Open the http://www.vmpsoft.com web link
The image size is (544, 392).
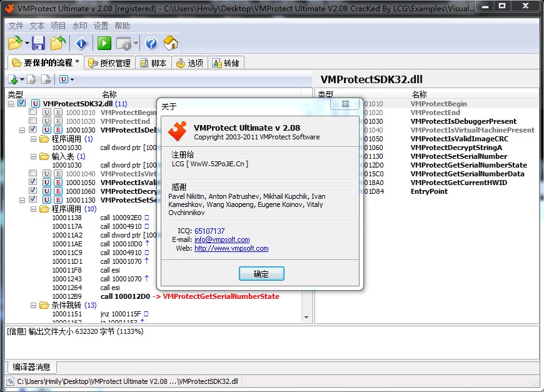pyautogui.click(x=231, y=248)
